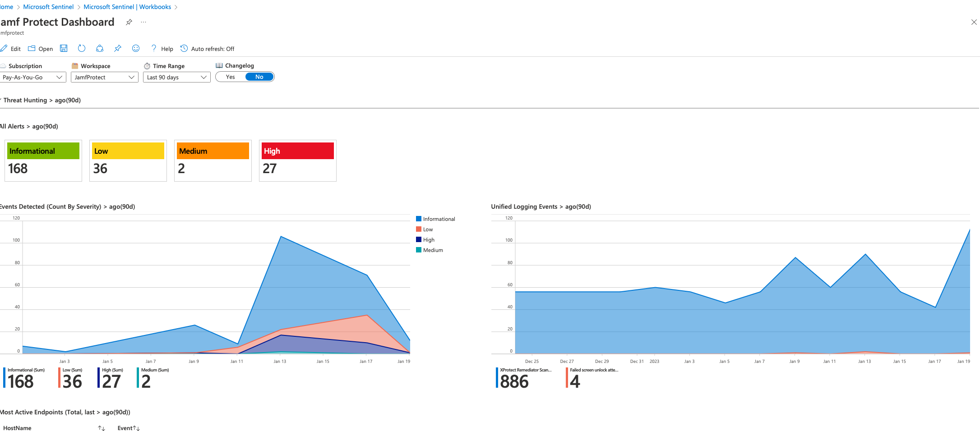Toggle the High legend swatch in severity chart

419,239
